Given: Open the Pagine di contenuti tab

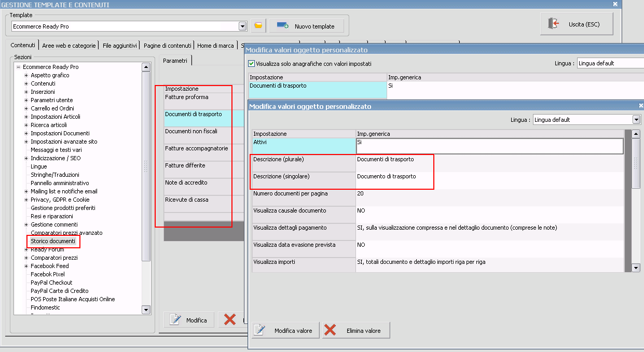Looking at the screenshot, I should tap(167, 46).
